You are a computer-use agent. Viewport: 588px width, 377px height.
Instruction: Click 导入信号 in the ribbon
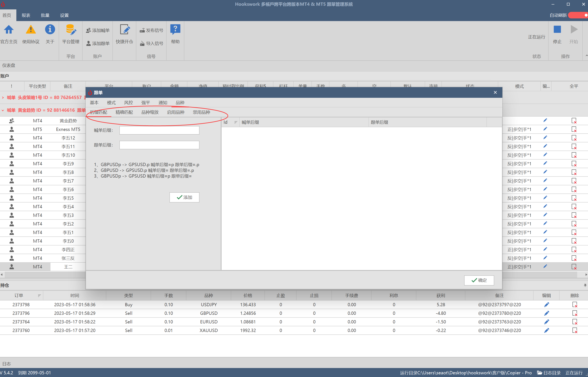[151, 43]
